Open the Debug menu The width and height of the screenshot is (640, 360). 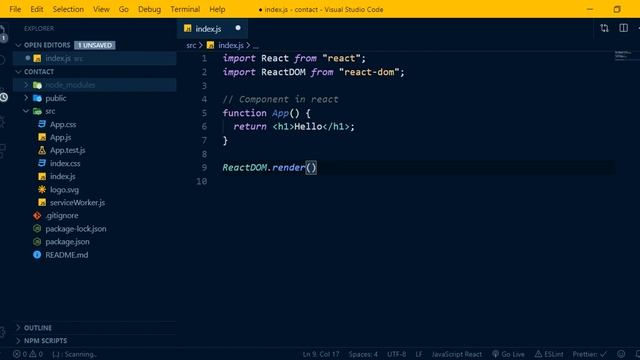[x=149, y=9]
